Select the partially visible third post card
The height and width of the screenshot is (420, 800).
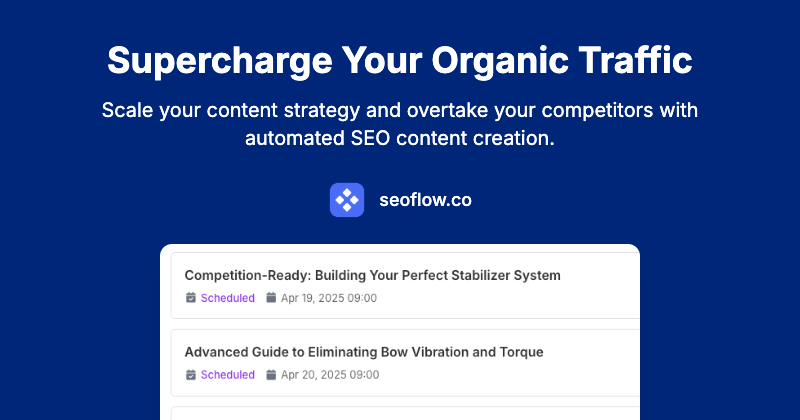pyautogui.click(x=400, y=412)
